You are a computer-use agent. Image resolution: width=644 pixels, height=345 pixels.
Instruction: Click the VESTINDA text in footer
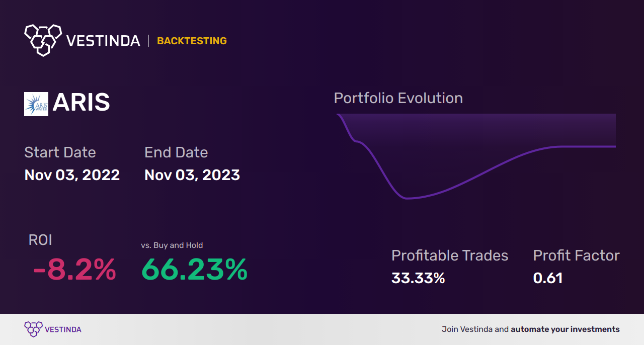63,329
